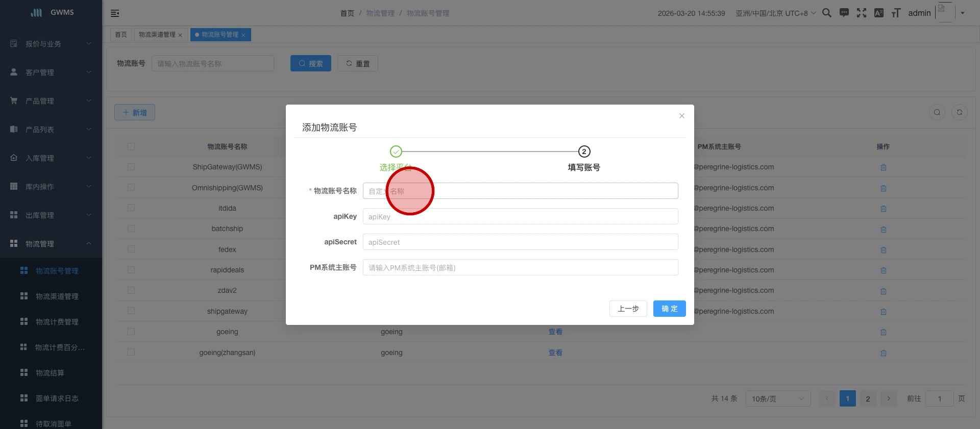
Task: Expand the 入库管理 sidebar menu
Action: (51, 158)
